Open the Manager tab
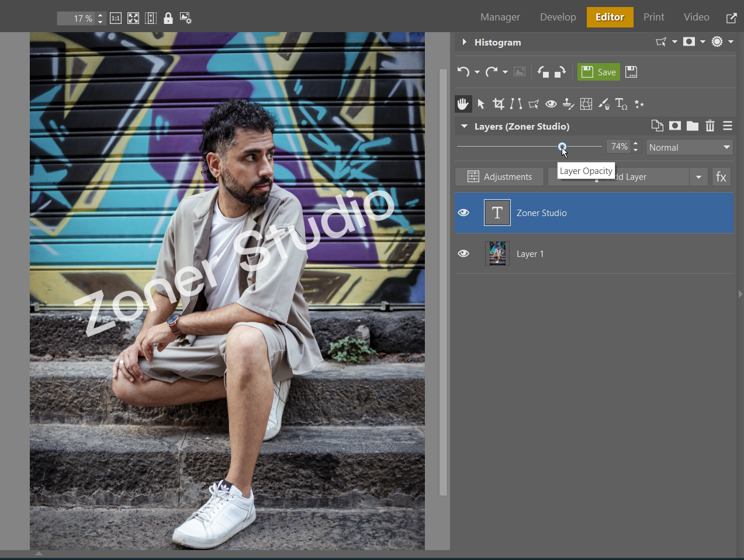744x560 pixels. pyautogui.click(x=500, y=17)
